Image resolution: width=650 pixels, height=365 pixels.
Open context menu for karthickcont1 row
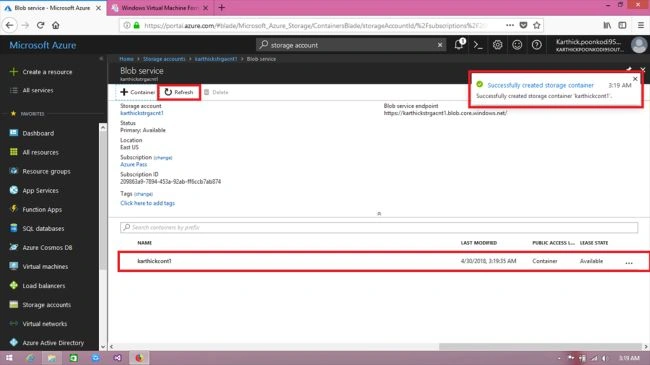[629, 262]
